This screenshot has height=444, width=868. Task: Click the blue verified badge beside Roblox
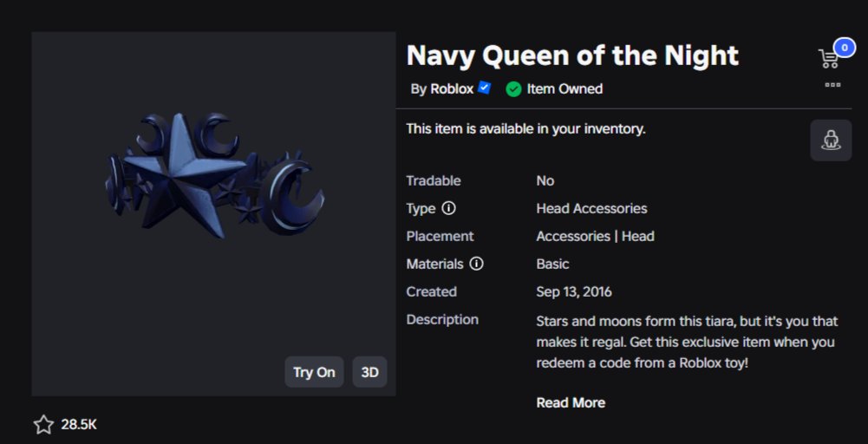(484, 88)
